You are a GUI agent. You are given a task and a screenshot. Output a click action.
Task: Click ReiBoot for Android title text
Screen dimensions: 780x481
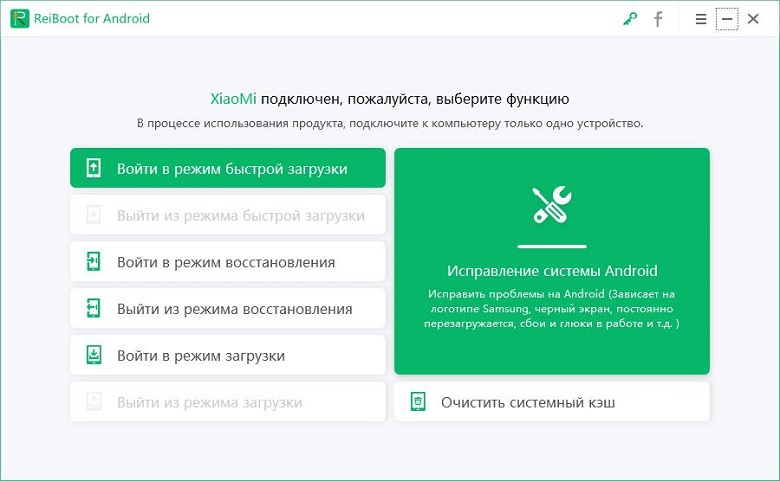click(x=92, y=18)
